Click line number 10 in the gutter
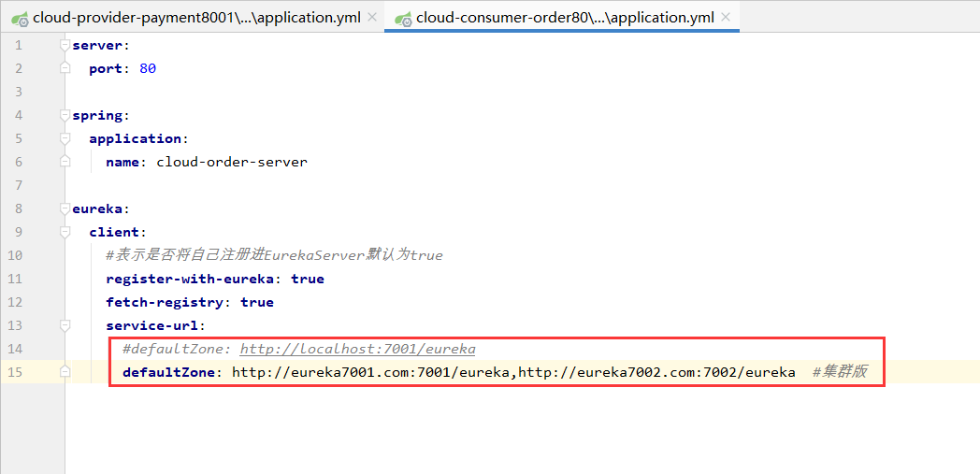This screenshot has height=474, width=980. [18, 255]
